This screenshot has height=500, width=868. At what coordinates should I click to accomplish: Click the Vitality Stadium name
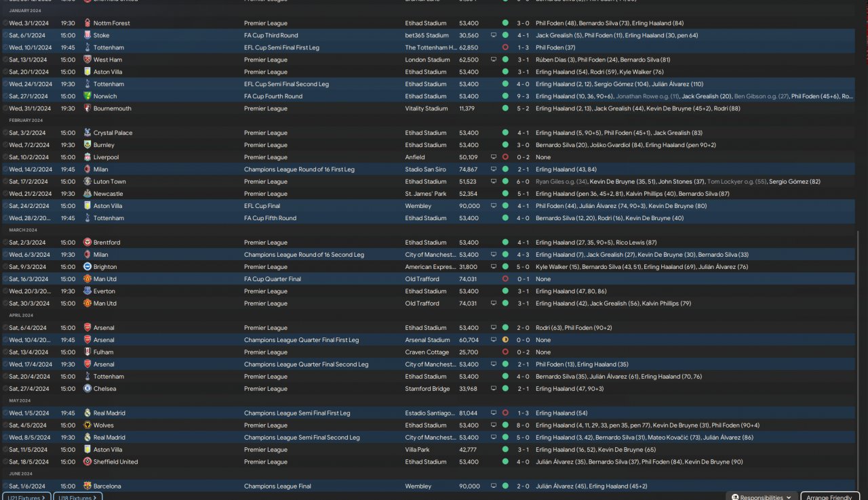[x=426, y=108]
